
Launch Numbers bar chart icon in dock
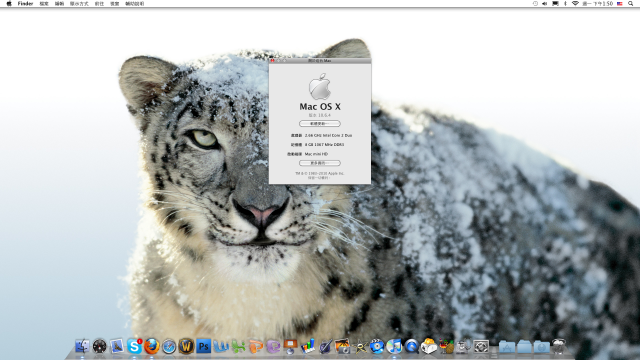point(308,346)
